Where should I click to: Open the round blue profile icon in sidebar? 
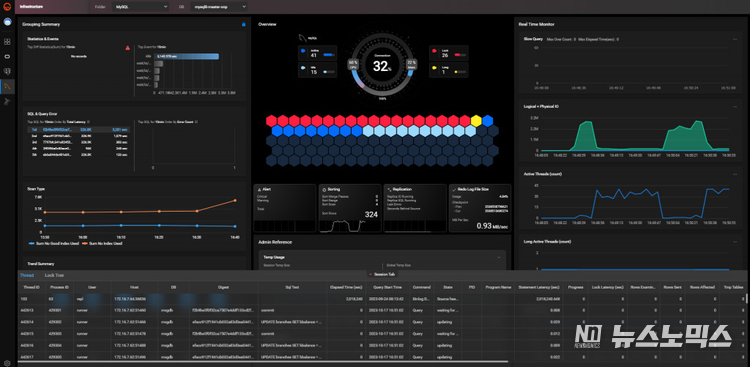tap(7, 22)
